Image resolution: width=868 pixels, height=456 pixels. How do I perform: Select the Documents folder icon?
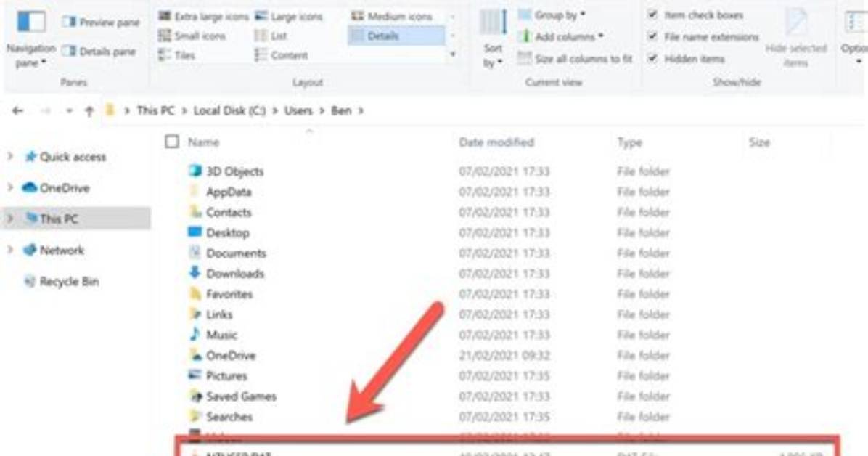coord(195,252)
